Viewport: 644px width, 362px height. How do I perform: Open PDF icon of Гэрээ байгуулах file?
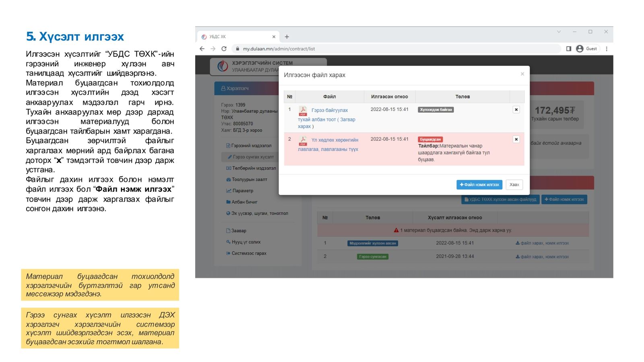(x=303, y=111)
